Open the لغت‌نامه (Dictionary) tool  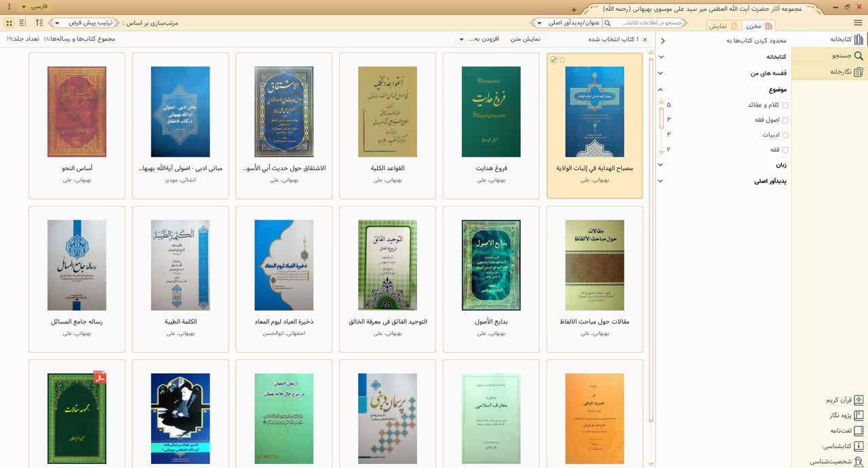pyautogui.click(x=846, y=431)
